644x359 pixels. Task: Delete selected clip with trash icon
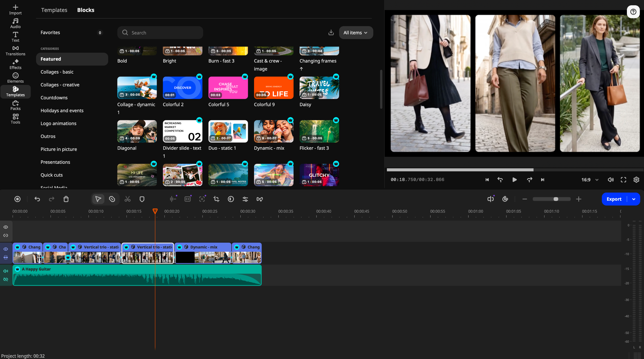(66, 199)
